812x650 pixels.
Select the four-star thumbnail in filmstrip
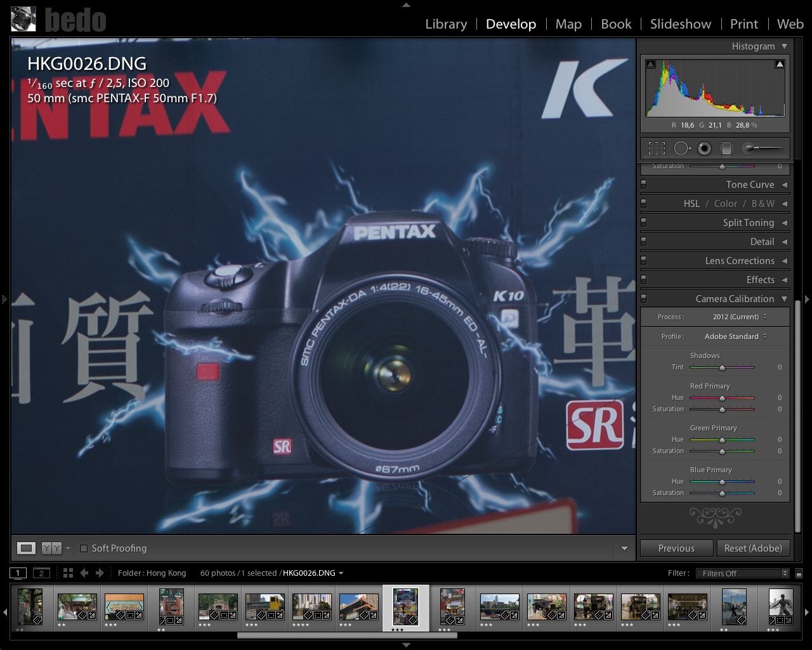coord(311,608)
